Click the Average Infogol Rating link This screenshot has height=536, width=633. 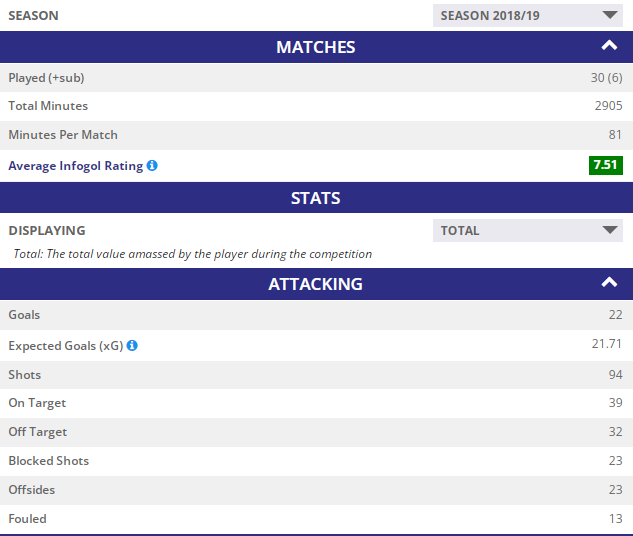pos(76,166)
